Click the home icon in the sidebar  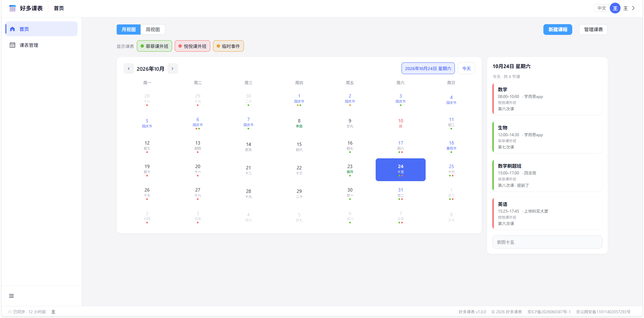[x=12, y=29]
